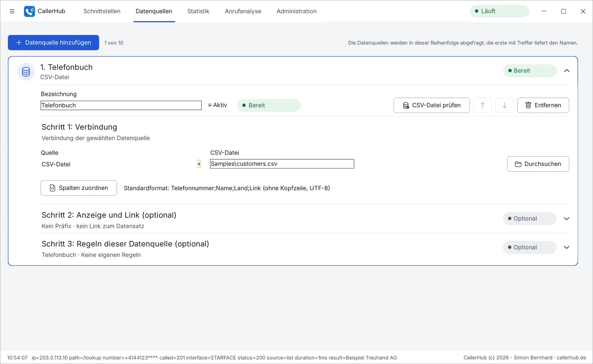The height and width of the screenshot is (364, 593).
Task: Click the Bereit badge beside Aktiv
Action: pyautogui.click(x=269, y=105)
